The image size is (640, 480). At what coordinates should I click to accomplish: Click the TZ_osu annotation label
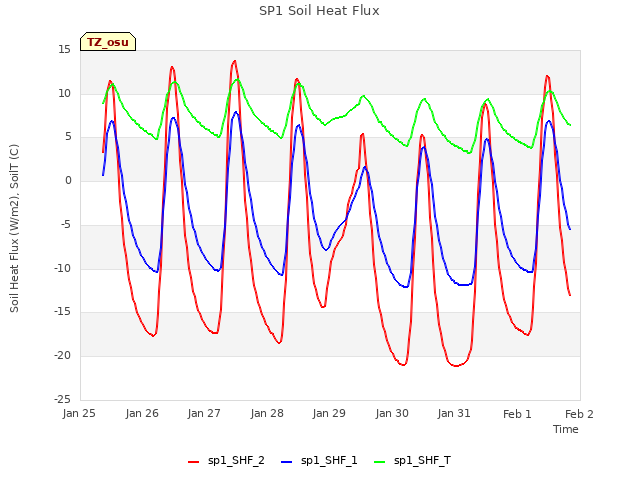[x=108, y=42]
